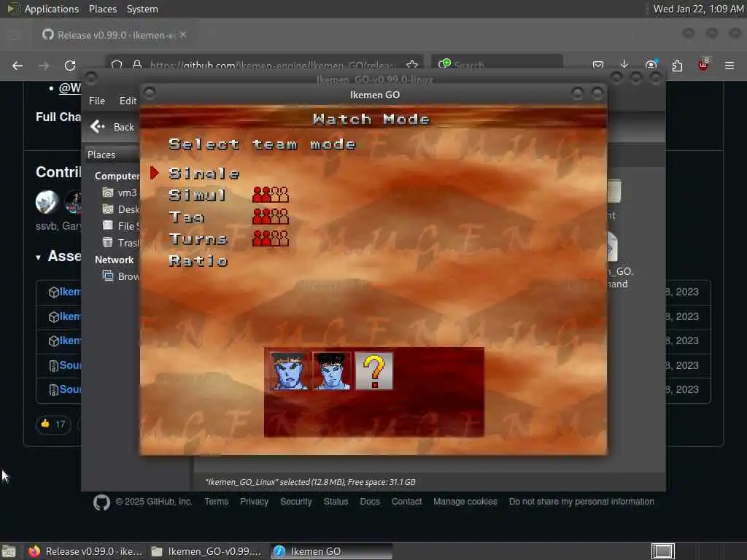
Task: Open Desktop entry in file manager sidebar
Action: pos(121,209)
